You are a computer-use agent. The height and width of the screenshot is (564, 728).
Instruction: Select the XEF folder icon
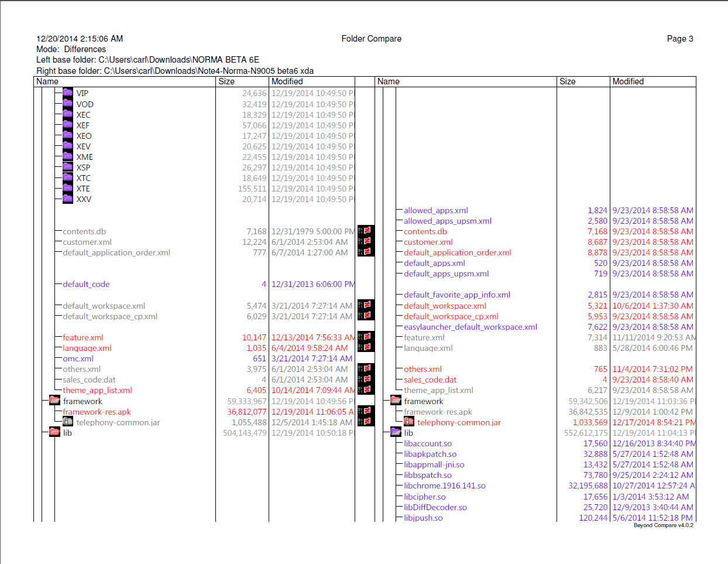68,125
